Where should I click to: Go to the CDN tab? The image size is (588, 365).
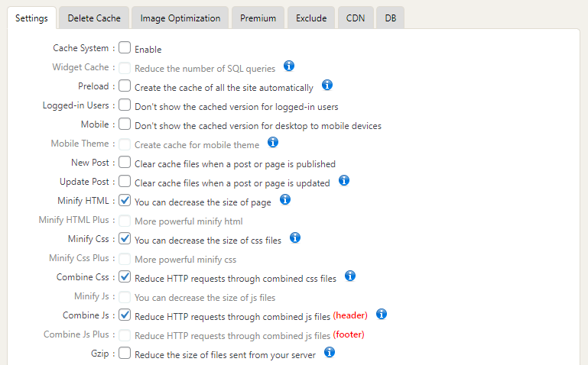tap(356, 18)
